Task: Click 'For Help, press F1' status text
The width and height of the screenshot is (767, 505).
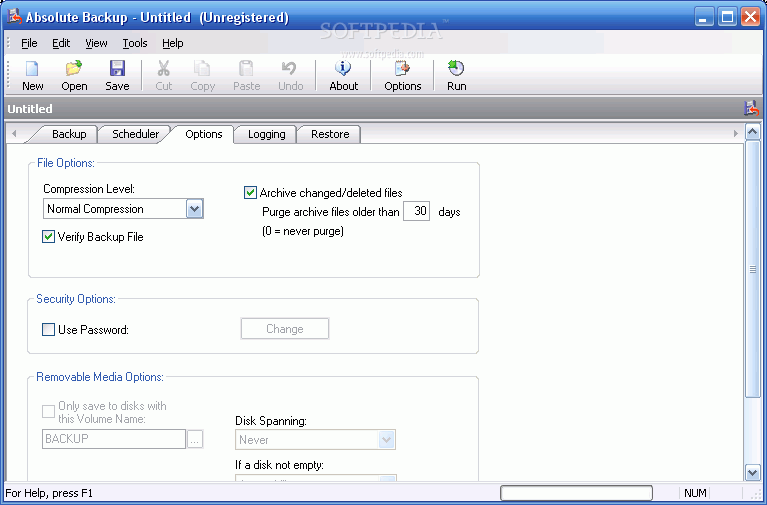Action: pos(49,493)
